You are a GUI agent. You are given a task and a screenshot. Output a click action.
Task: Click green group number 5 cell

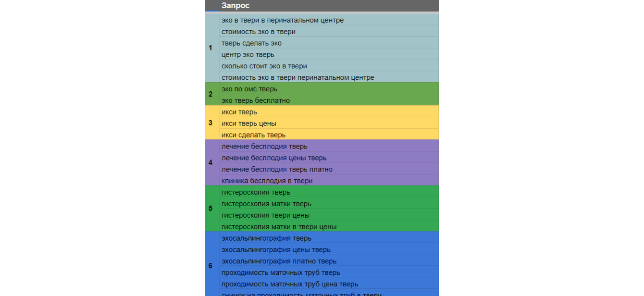(x=211, y=209)
